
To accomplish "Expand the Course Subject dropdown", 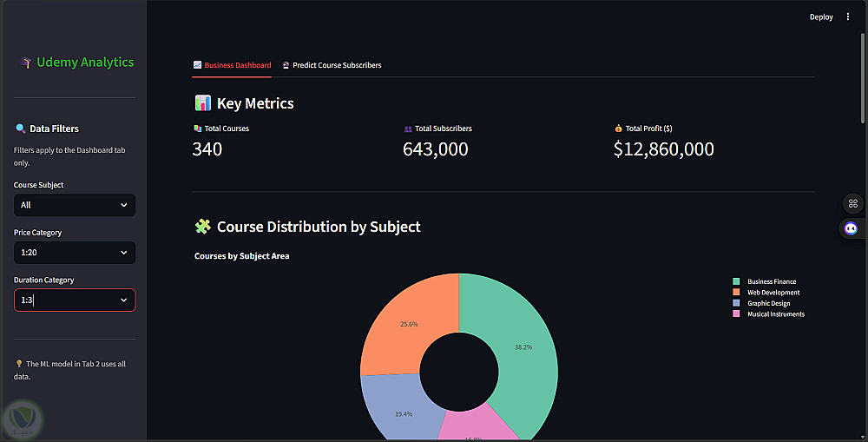I will [75, 205].
